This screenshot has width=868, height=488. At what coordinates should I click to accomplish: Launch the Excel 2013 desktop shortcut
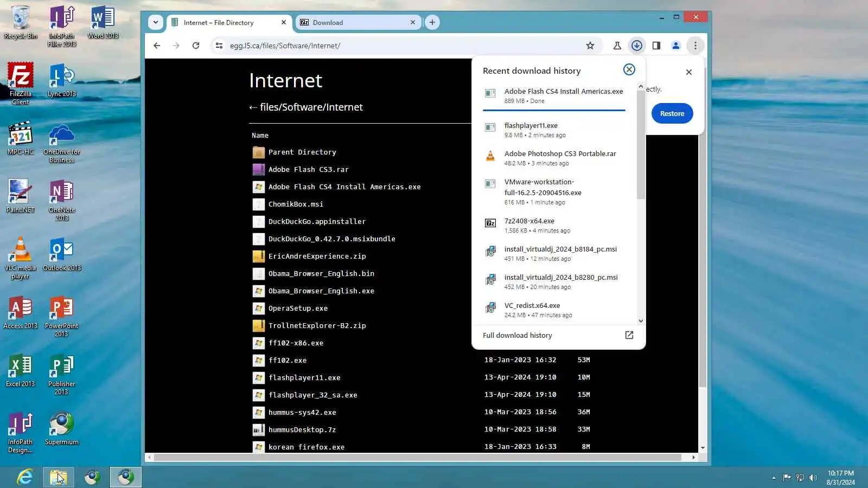pos(21,370)
